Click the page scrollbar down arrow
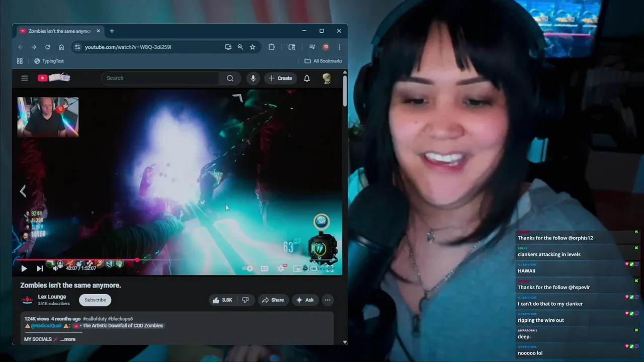This screenshot has width=644, height=362. pos(345,342)
